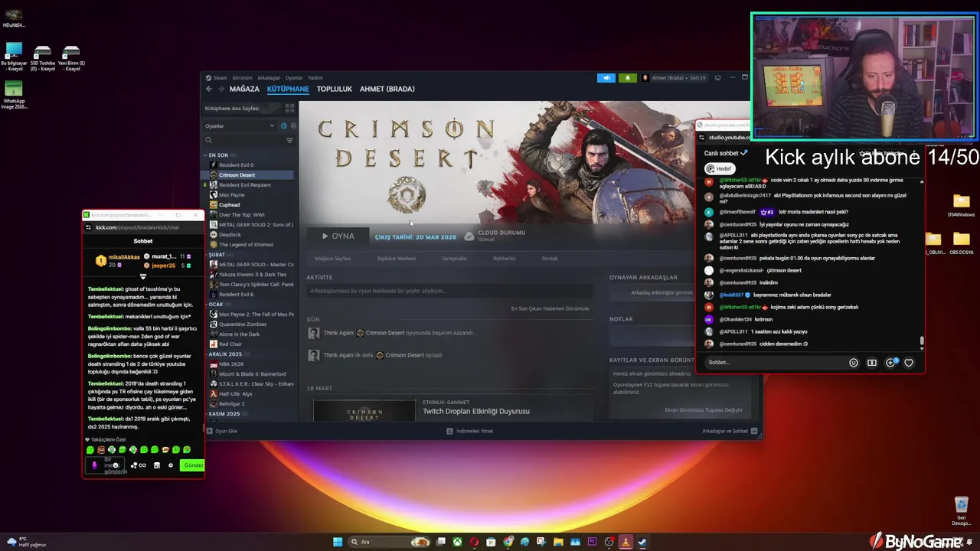Open settings gear in Kick chat
This screenshot has height=551, width=980.
point(171,465)
